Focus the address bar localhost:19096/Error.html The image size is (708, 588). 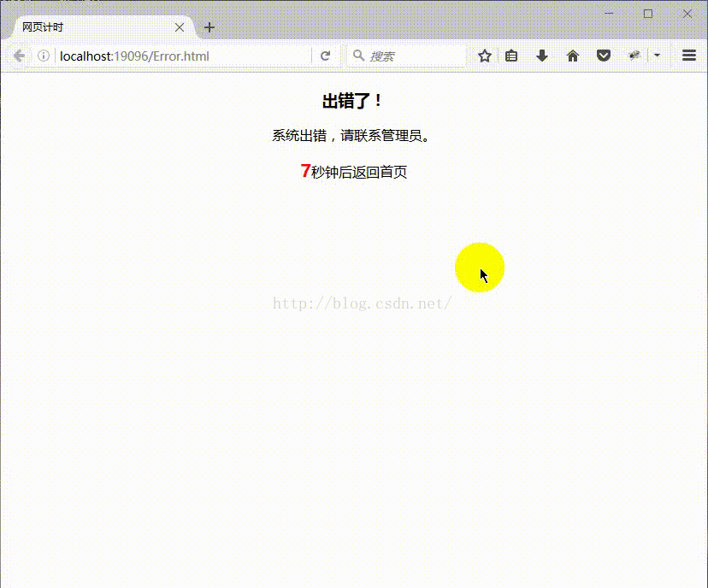183,56
